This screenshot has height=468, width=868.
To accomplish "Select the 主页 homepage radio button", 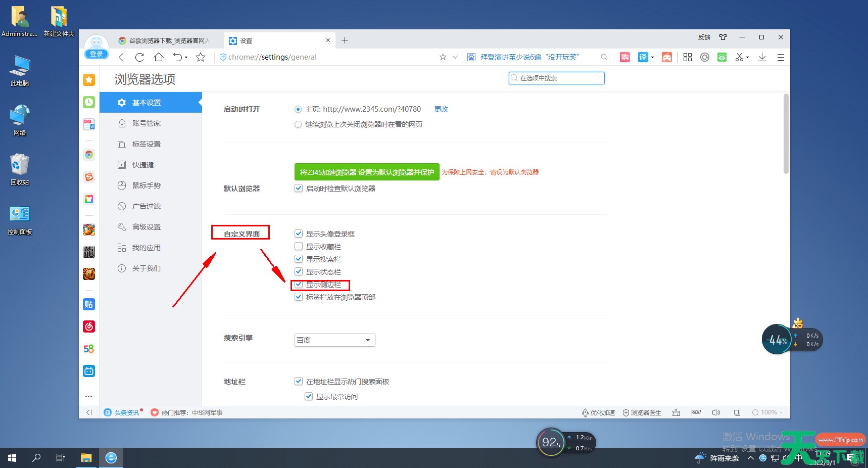I will click(298, 109).
